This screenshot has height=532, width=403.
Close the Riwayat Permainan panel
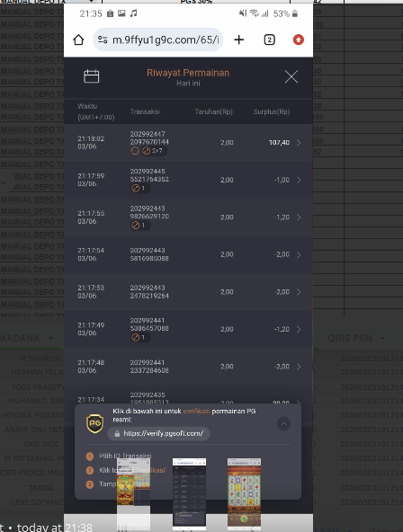pos(291,76)
